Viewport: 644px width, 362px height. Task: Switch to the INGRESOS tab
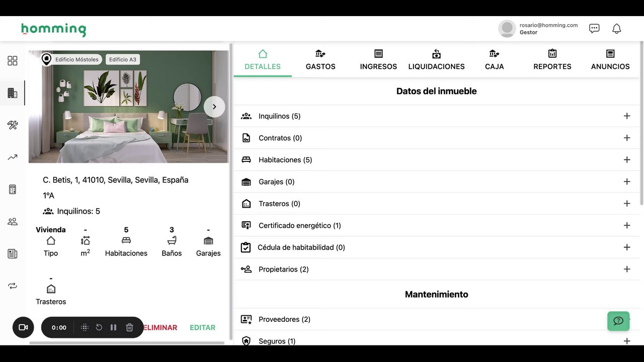tap(378, 60)
